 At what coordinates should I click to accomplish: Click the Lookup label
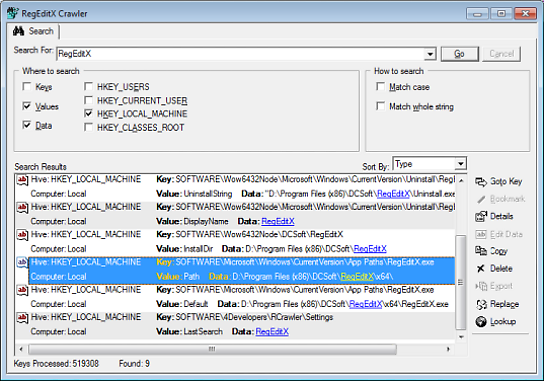[503, 322]
